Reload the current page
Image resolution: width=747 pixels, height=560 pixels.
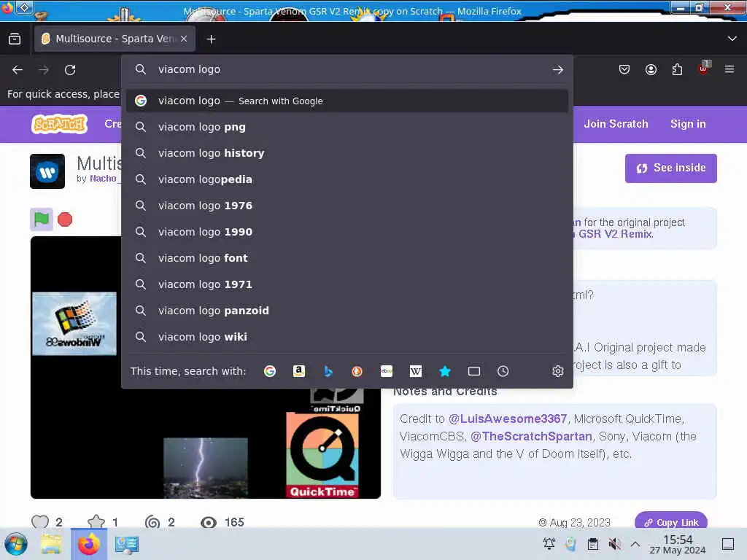click(70, 70)
